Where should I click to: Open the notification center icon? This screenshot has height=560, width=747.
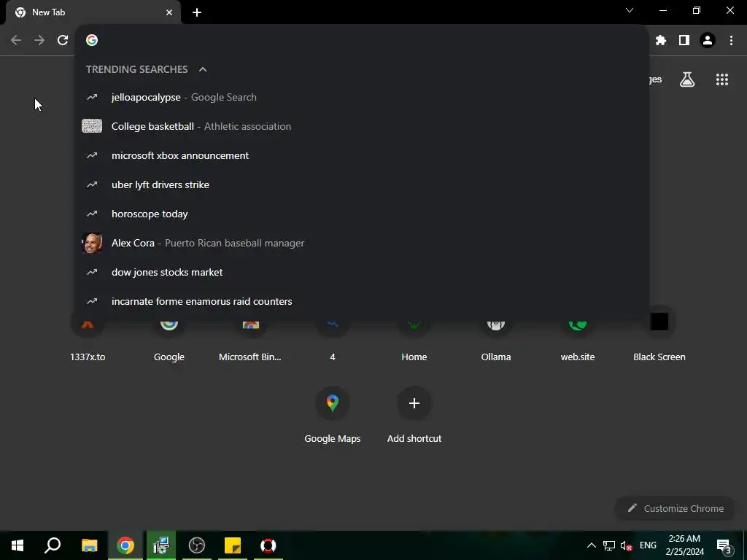click(724, 546)
